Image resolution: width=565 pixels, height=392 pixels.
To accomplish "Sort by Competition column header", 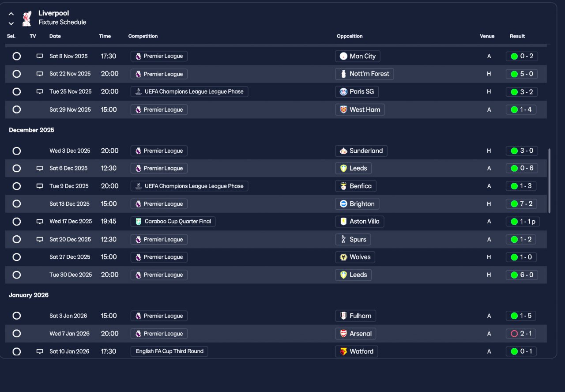I will [x=143, y=36].
